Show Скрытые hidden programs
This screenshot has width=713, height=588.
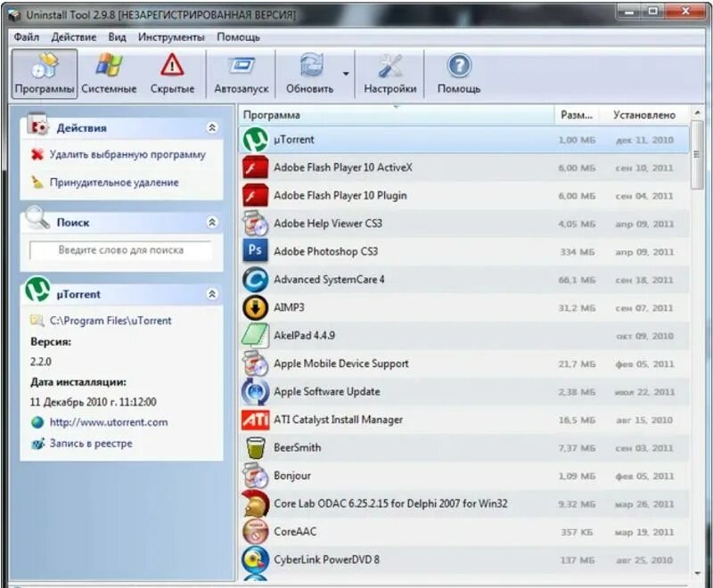click(x=172, y=74)
